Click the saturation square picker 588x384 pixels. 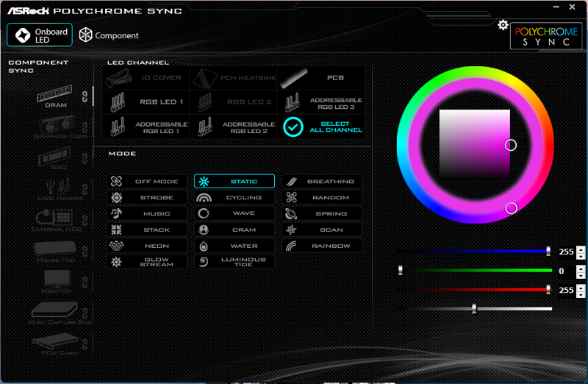(x=474, y=144)
